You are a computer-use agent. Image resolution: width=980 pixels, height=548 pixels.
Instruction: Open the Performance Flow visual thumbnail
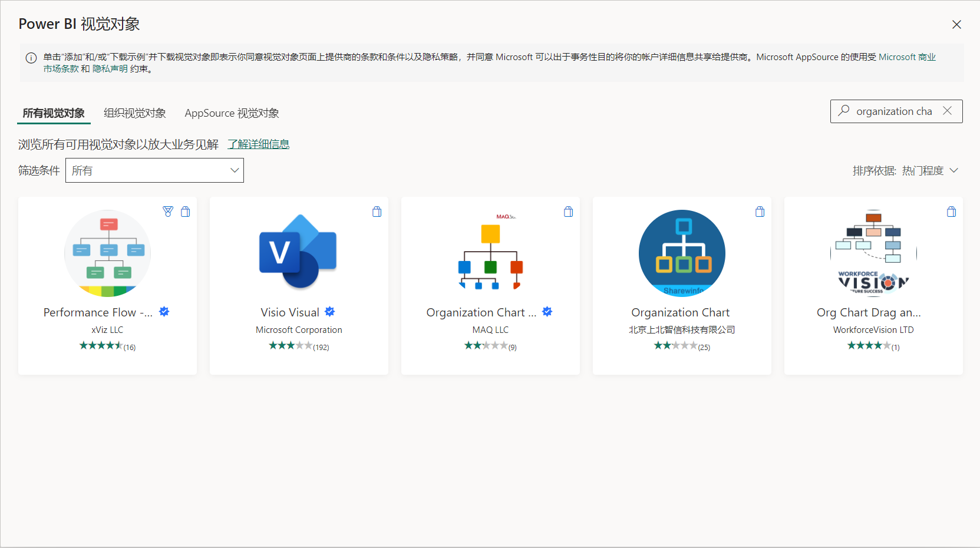click(x=107, y=253)
